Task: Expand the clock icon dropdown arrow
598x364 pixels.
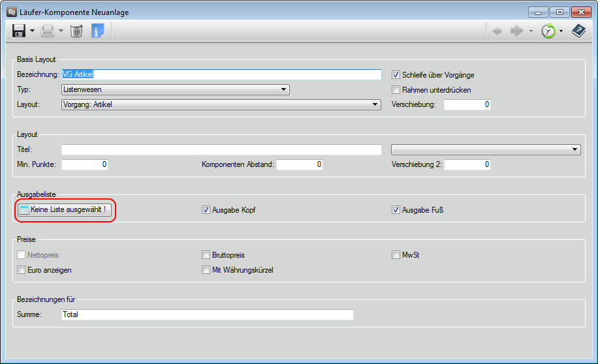Action: 561,31
